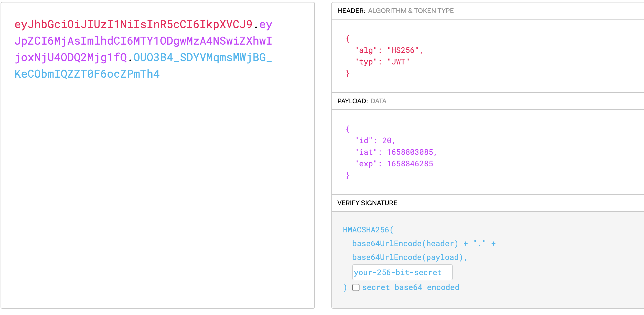Image resolution: width=644 pixels, height=315 pixels.
Task: Click the PAYLOAD section title
Action: click(352, 101)
